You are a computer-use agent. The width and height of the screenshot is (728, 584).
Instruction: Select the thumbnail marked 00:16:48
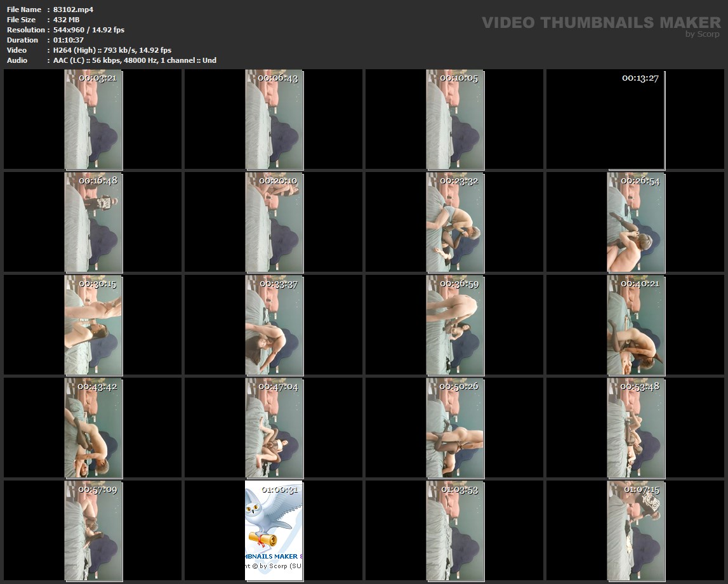(93, 222)
